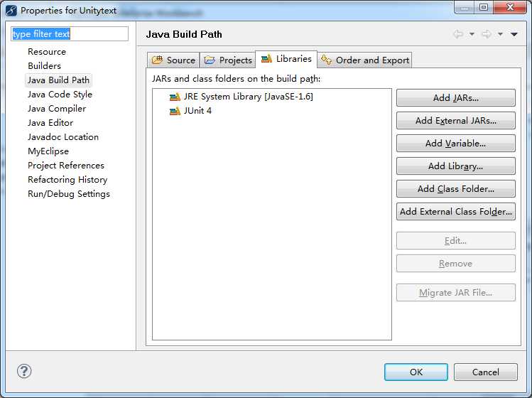Click the Migrate JAR File... button
The height and width of the screenshot is (398, 532).
(x=456, y=293)
